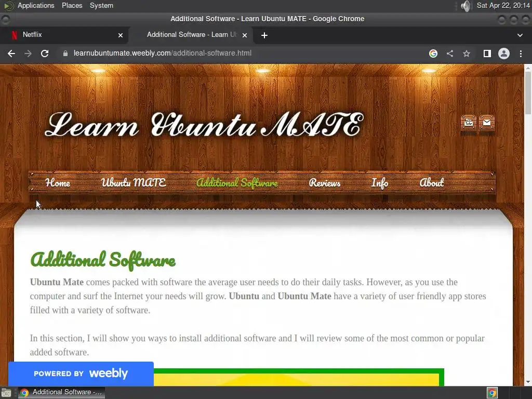Viewport: 532px width, 399px height.
Task: Toggle the Chrome side panel
Action: click(487, 54)
